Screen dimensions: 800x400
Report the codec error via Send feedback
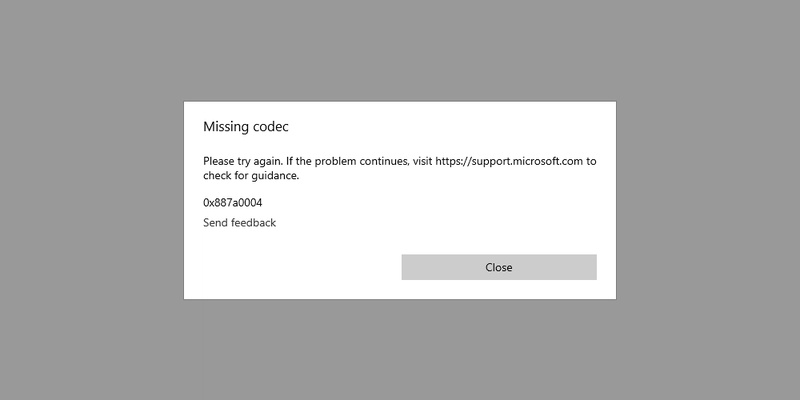pyautogui.click(x=239, y=222)
